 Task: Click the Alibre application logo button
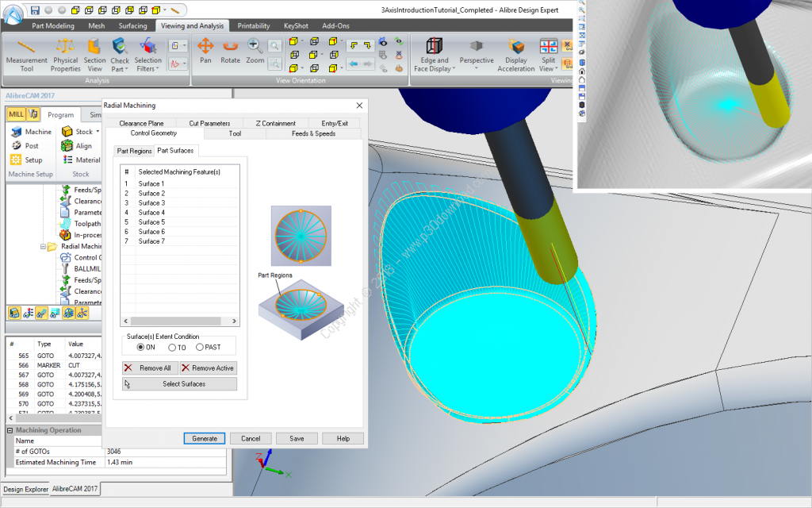(13, 14)
